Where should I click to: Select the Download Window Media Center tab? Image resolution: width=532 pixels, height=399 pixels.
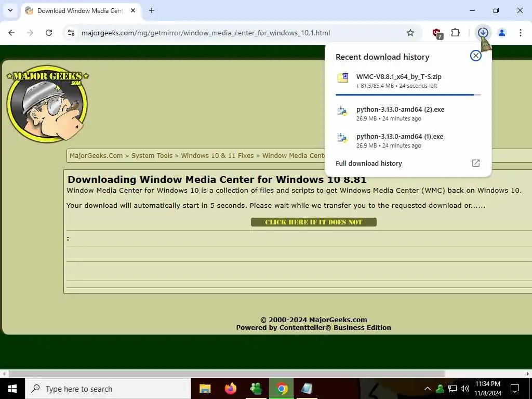(x=81, y=11)
